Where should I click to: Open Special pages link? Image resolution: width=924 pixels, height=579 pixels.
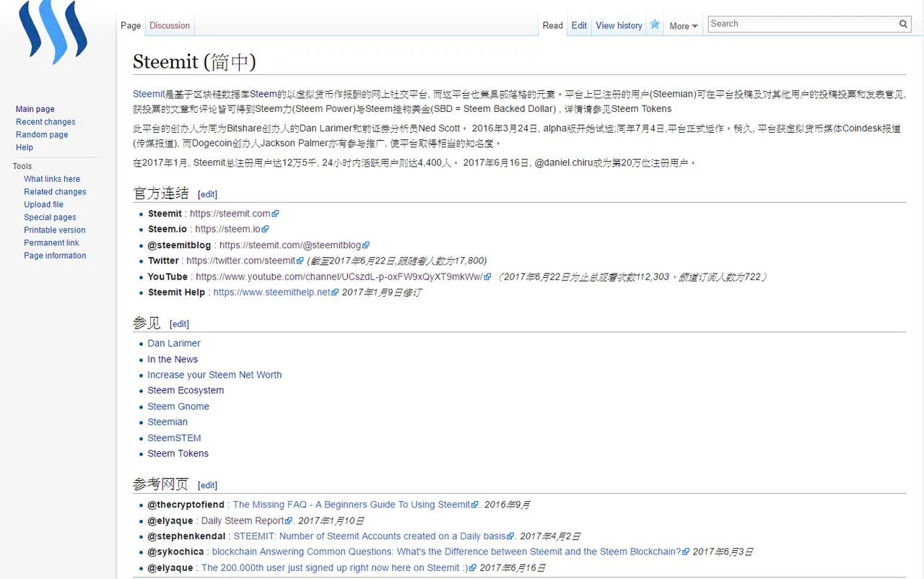coord(50,217)
